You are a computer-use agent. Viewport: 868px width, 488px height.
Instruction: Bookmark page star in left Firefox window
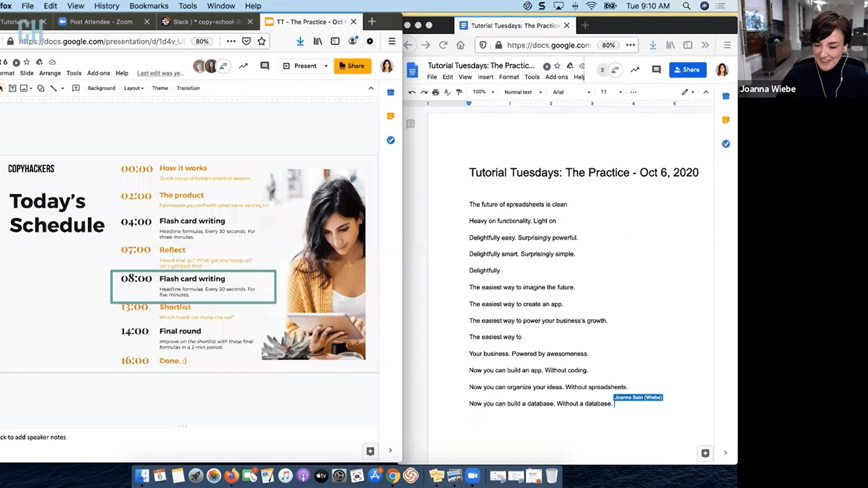[261, 41]
